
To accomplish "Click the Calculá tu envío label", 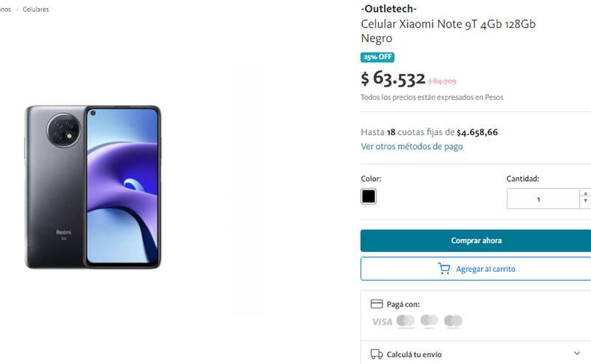I will pos(414,354).
